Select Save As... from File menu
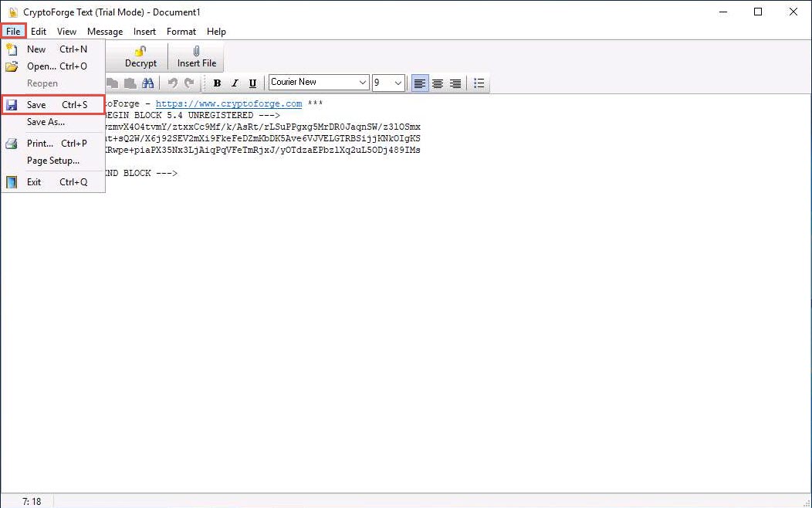The width and height of the screenshot is (812, 508). click(x=46, y=122)
